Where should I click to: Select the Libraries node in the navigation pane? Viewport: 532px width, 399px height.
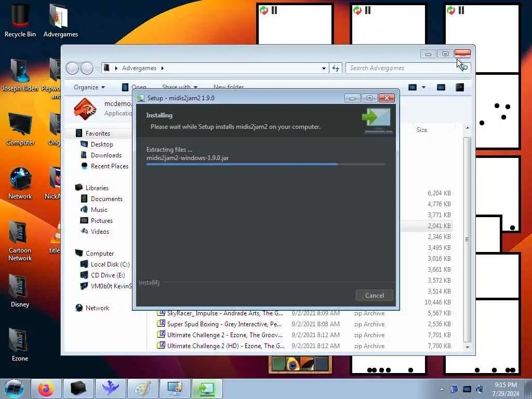tap(97, 188)
